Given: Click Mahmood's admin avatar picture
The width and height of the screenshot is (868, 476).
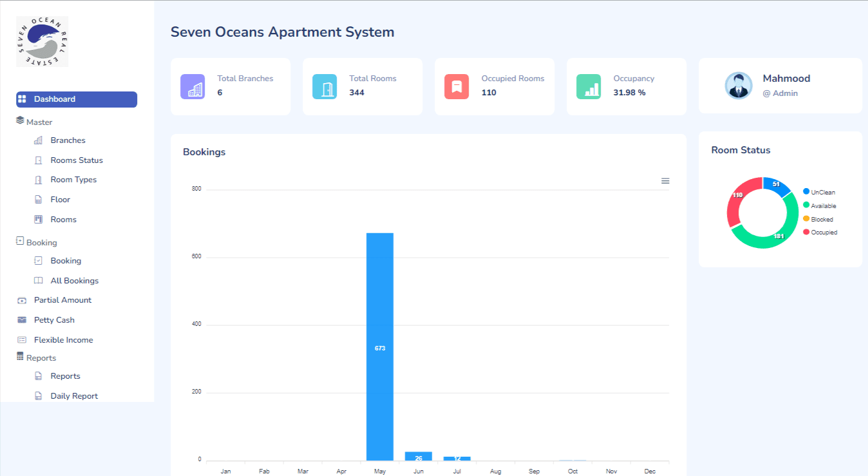Looking at the screenshot, I should click(x=739, y=86).
